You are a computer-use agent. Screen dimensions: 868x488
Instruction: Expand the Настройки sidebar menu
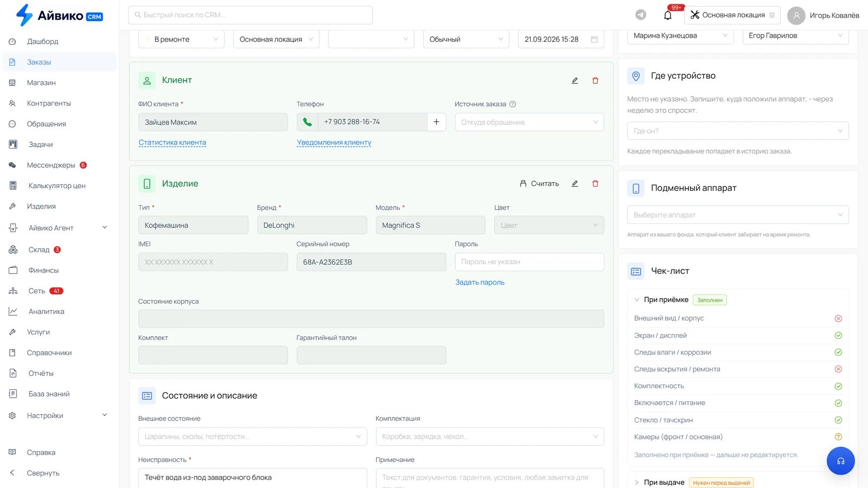59,415
